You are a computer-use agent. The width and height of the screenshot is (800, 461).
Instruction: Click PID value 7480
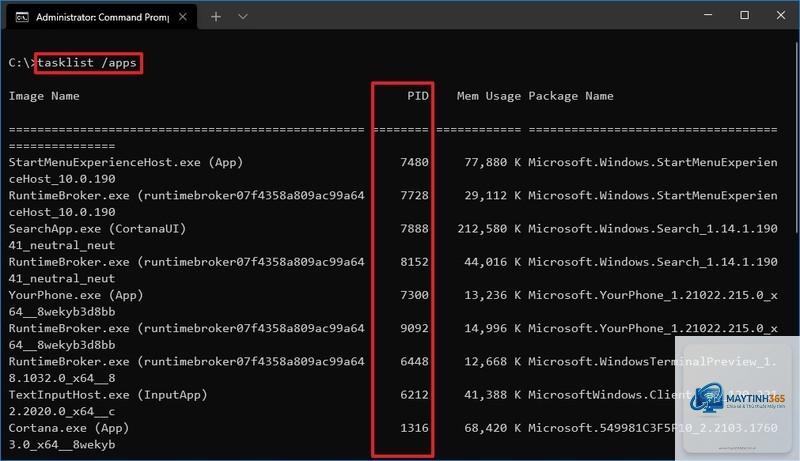click(x=414, y=162)
